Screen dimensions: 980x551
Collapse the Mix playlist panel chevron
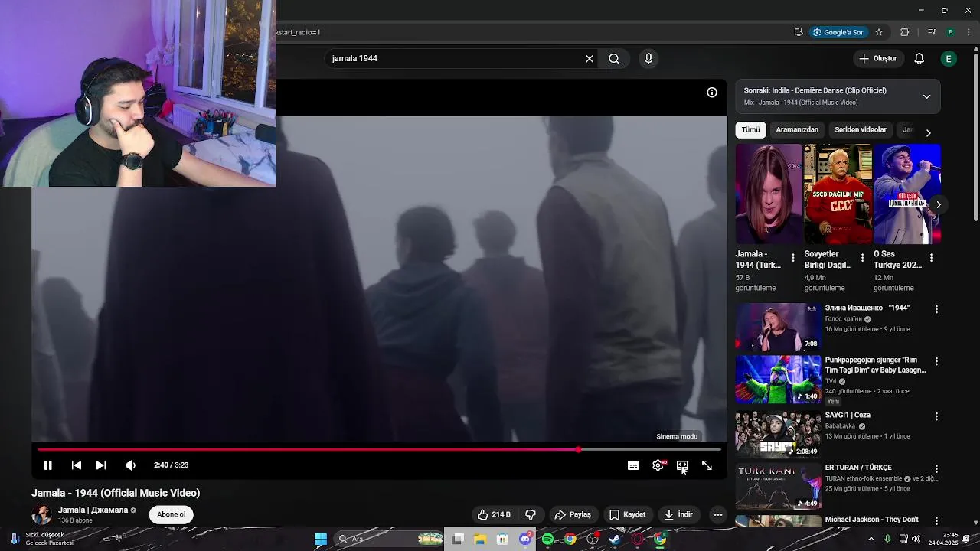click(x=926, y=96)
